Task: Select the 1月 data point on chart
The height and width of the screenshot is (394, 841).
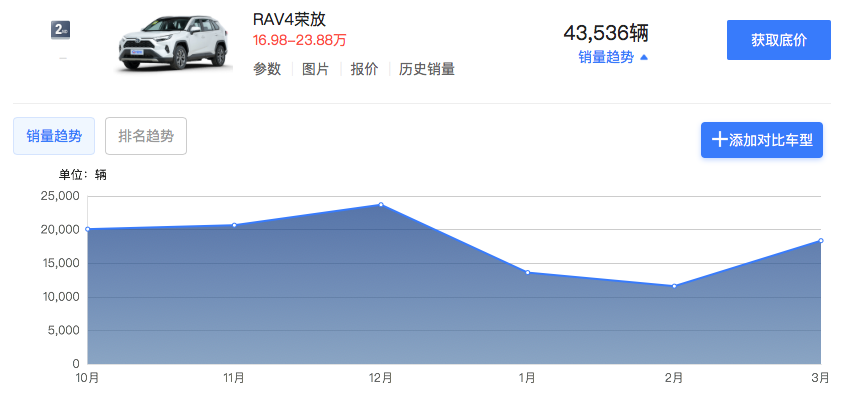Action: click(x=528, y=272)
